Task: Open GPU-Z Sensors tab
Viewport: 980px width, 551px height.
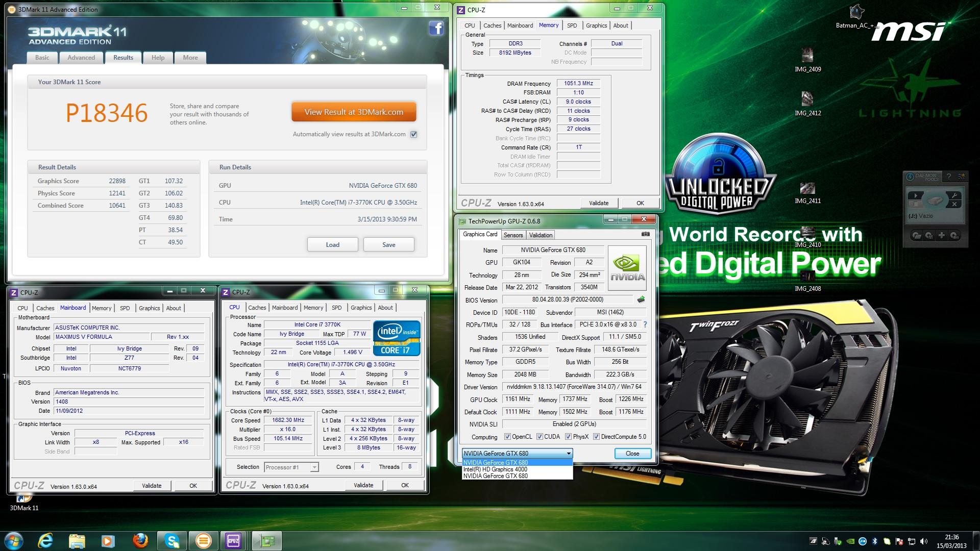Action: 513,235
